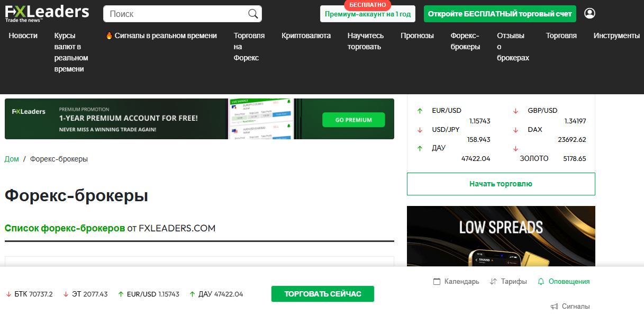The image size is (644, 314).
Task: Click the bell icon next to Оповещения
Action: pos(541,282)
